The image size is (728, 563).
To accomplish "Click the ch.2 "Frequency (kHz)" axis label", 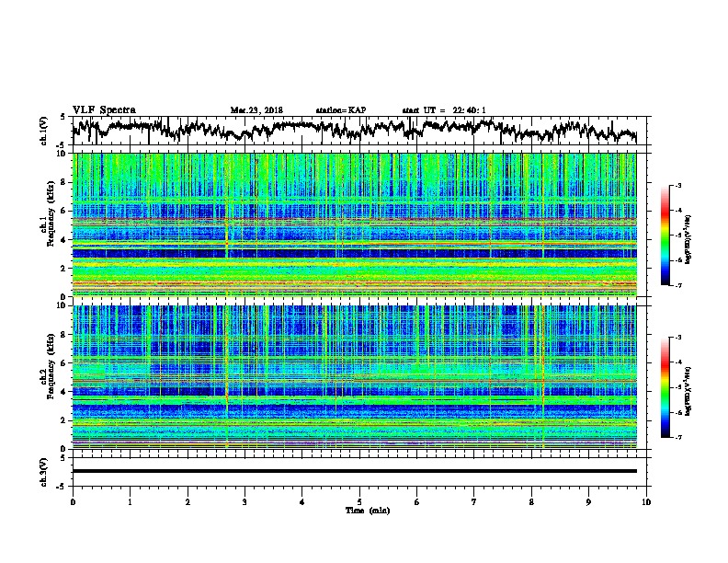I will (x=51, y=365).
